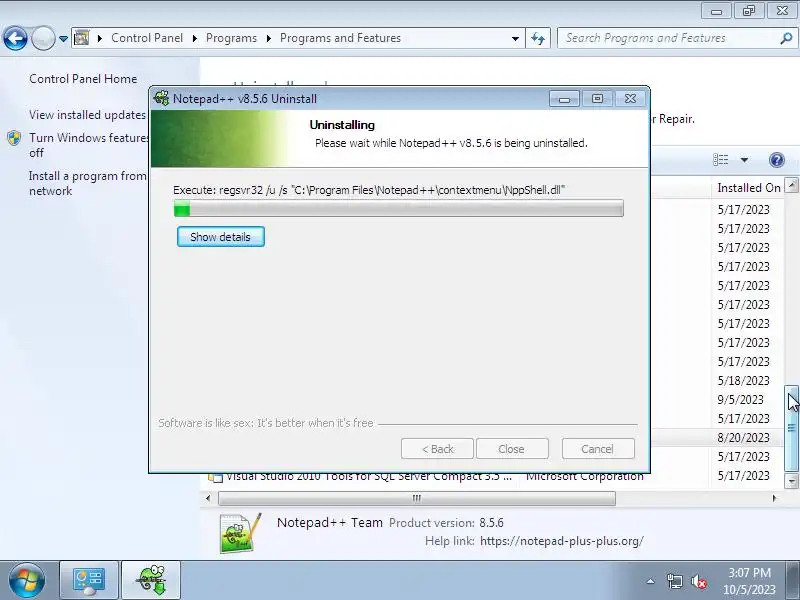Click the horizontal scrollbar right arrow
The image size is (800, 600).
coord(774,498)
